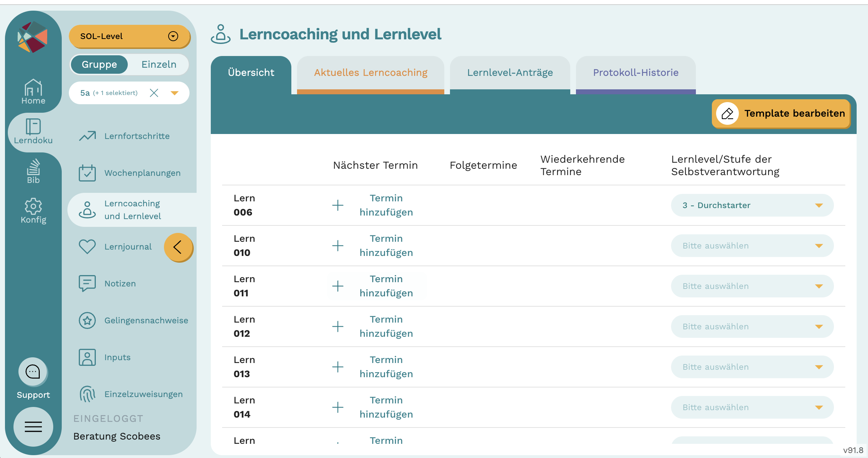
Task: Switch to Einzeln mode
Action: tap(159, 65)
